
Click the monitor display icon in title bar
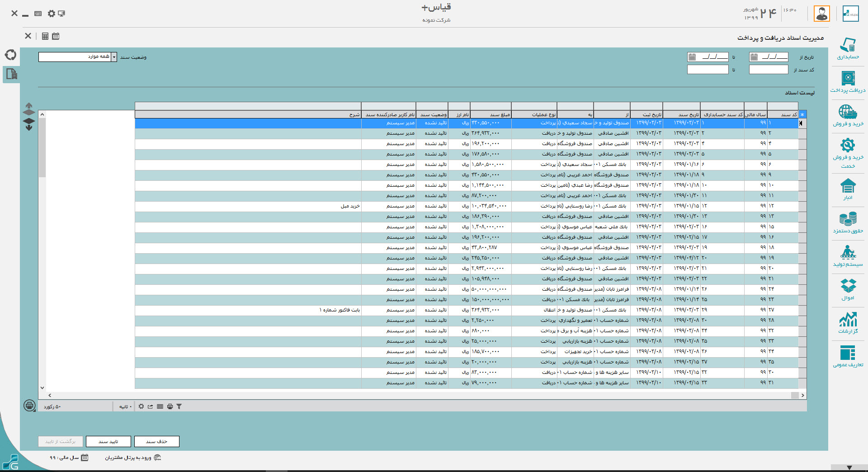coord(62,14)
